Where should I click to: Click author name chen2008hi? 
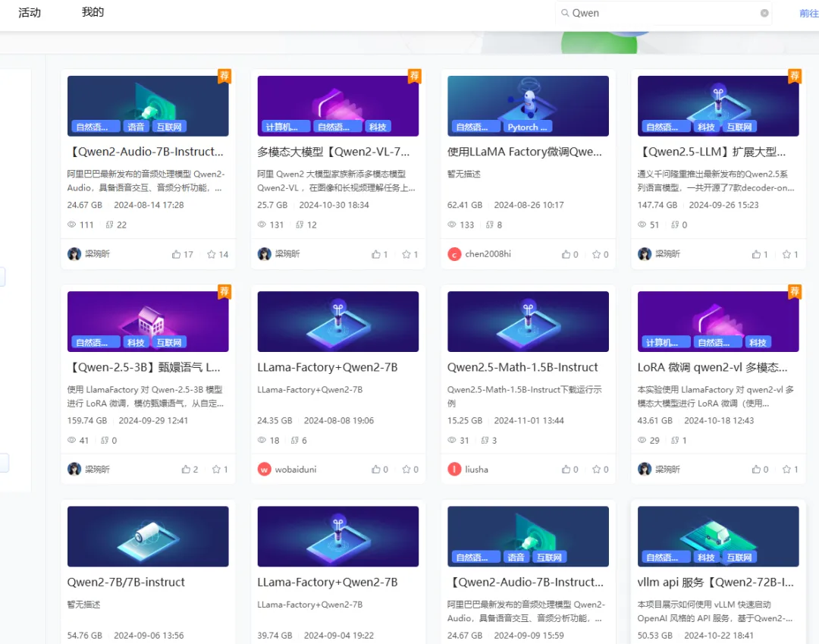click(488, 254)
